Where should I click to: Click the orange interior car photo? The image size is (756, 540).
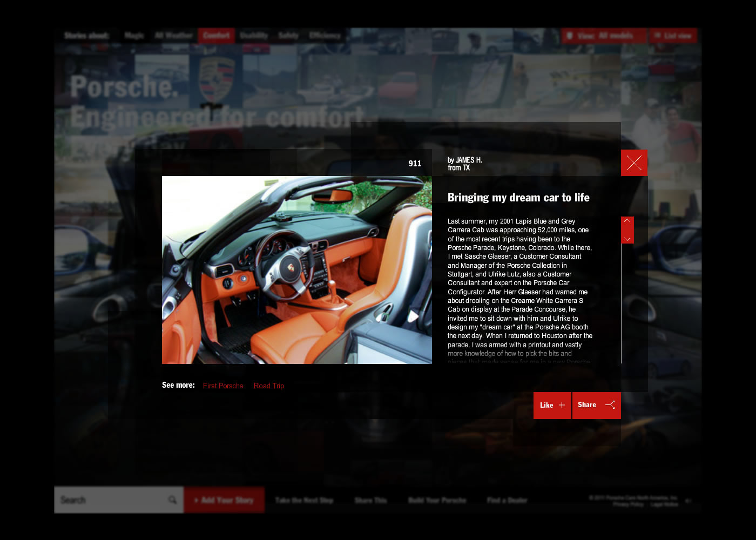pyautogui.click(x=297, y=270)
